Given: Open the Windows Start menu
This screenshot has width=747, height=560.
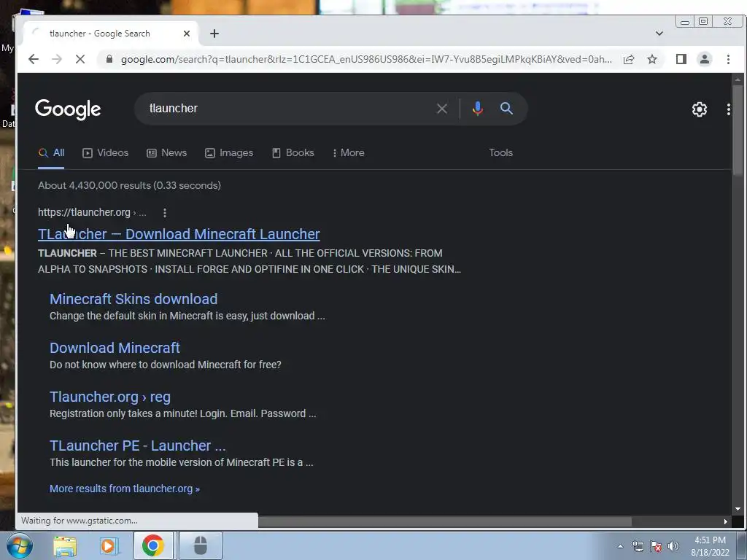Looking at the screenshot, I should (x=20, y=545).
